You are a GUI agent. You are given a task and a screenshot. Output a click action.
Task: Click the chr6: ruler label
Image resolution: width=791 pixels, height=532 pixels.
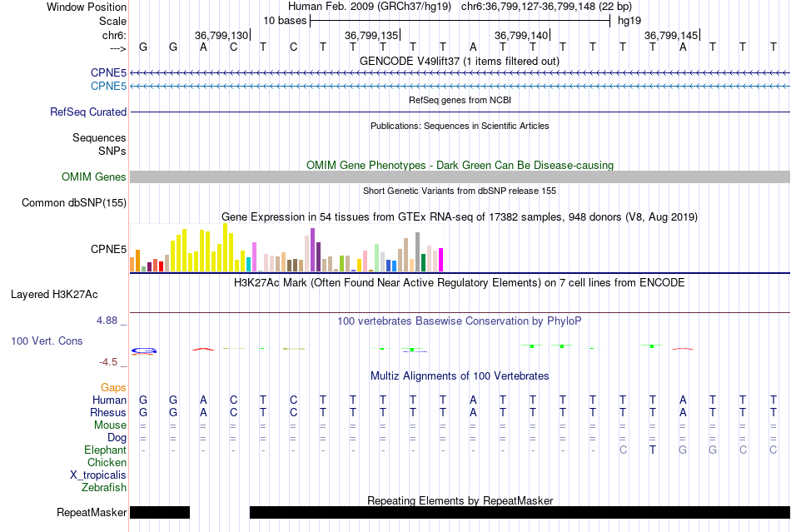tap(115, 35)
